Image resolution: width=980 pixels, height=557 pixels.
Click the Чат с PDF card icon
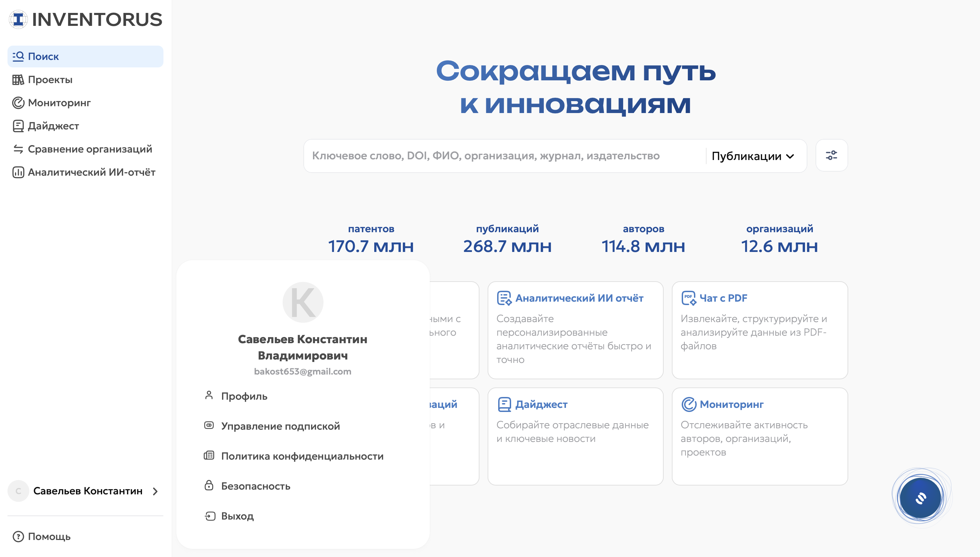click(689, 298)
